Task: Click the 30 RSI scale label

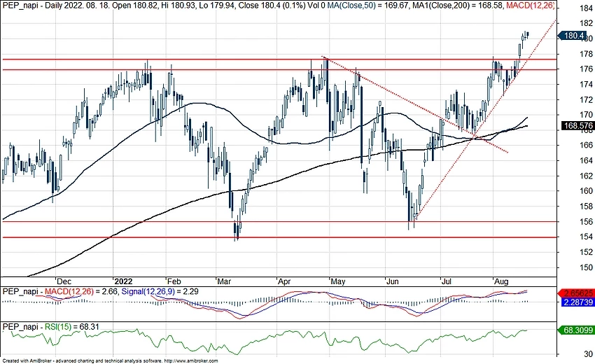Action: coord(589,353)
